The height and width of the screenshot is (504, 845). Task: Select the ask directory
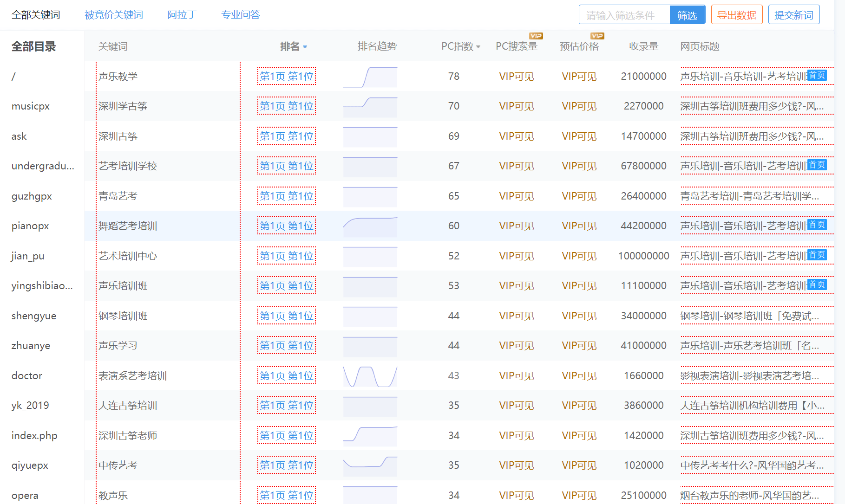pyautogui.click(x=19, y=136)
